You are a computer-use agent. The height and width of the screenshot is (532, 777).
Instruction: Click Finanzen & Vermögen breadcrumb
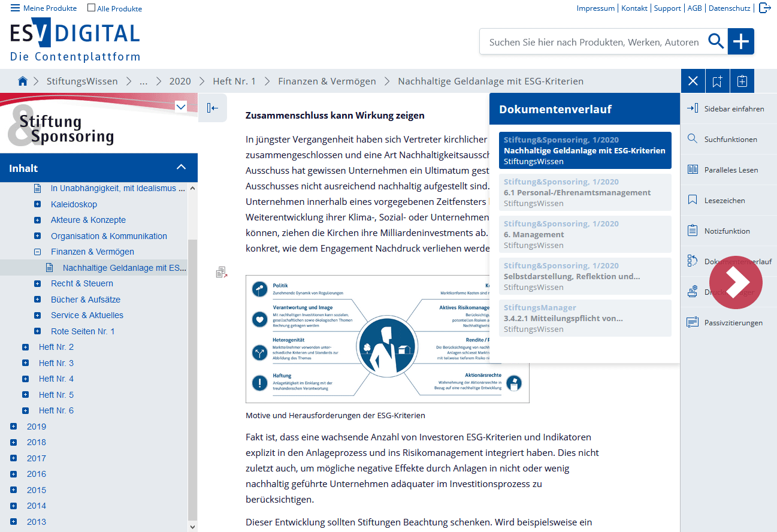(327, 81)
